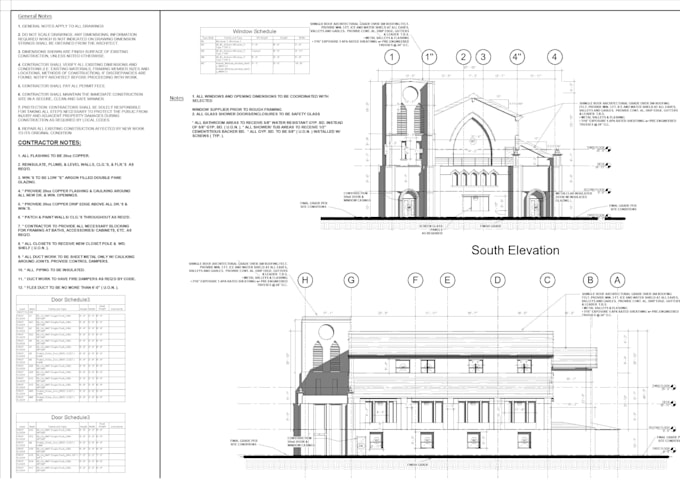Click note "ALL FLASHING TO BE 20oz COPPER"
680x485 pixels.
click(x=54, y=156)
